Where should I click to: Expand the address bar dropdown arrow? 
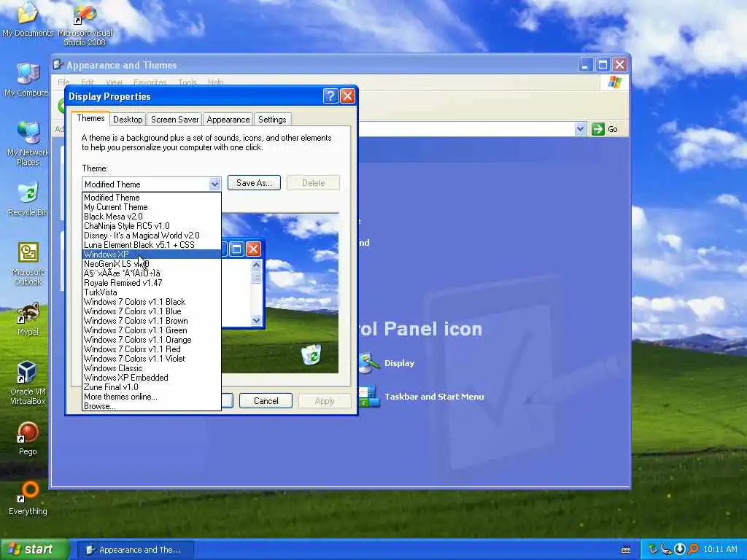click(580, 129)
